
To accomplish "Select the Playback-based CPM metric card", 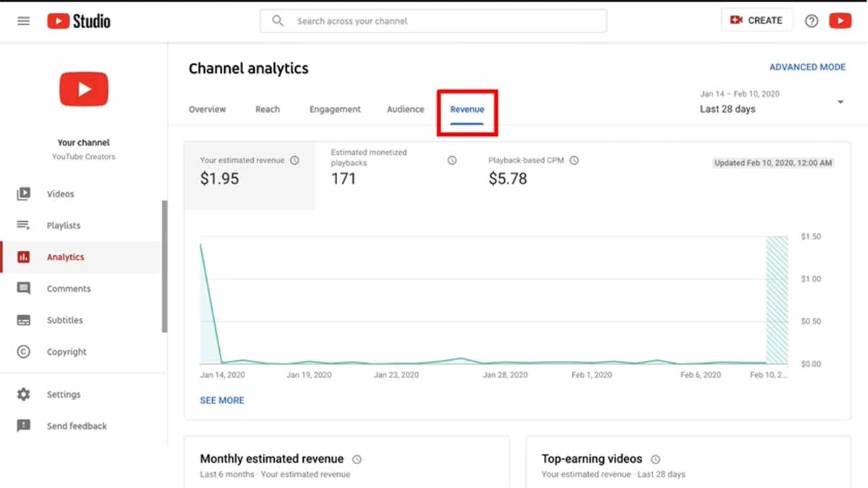I will click(x=539, y=176).
